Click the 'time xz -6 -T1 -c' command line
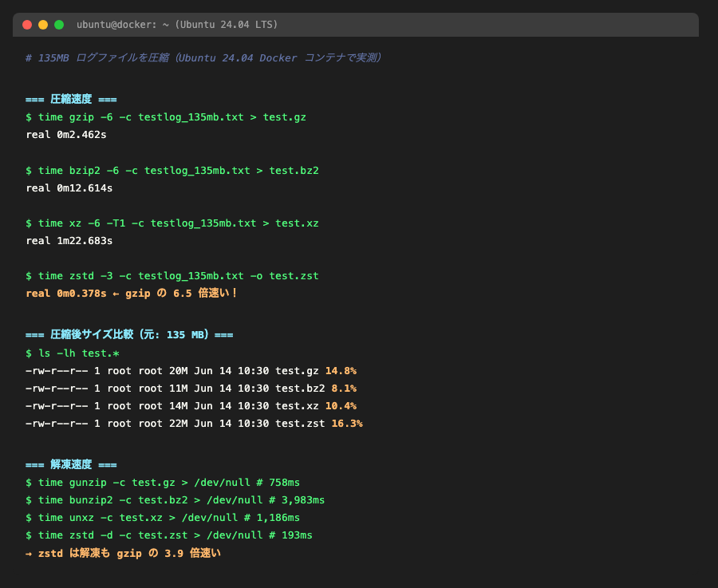This screenshot has height=588, width=718. (172, 223)
